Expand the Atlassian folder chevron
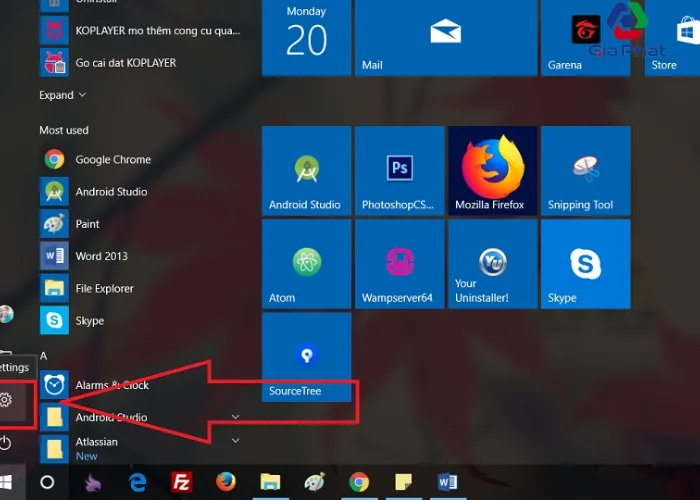This screenshot has height=500, width=700. coord(236,440)
